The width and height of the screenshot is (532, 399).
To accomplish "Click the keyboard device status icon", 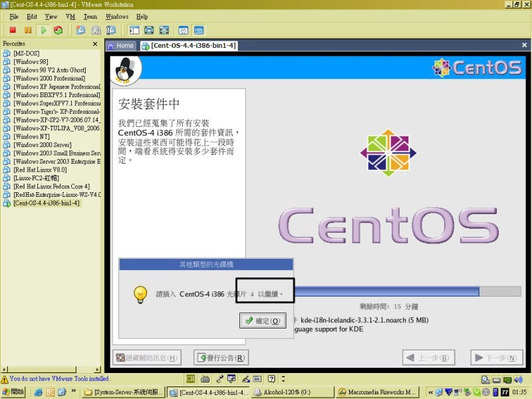I will coord(205,379).
